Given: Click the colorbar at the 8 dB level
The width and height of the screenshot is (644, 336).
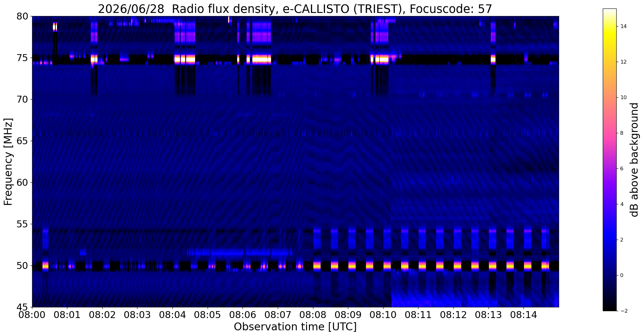Looking at the screenshot, I should coord(609,133).
